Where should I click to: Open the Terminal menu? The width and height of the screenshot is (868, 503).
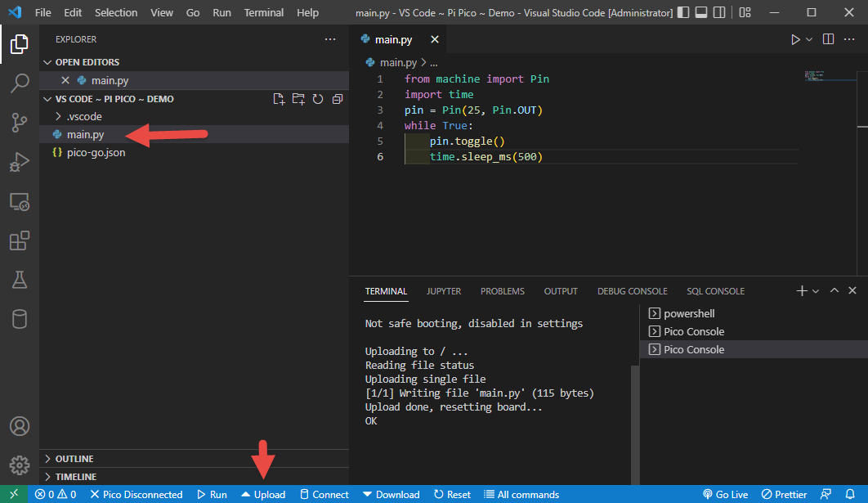tap(264, 13)
